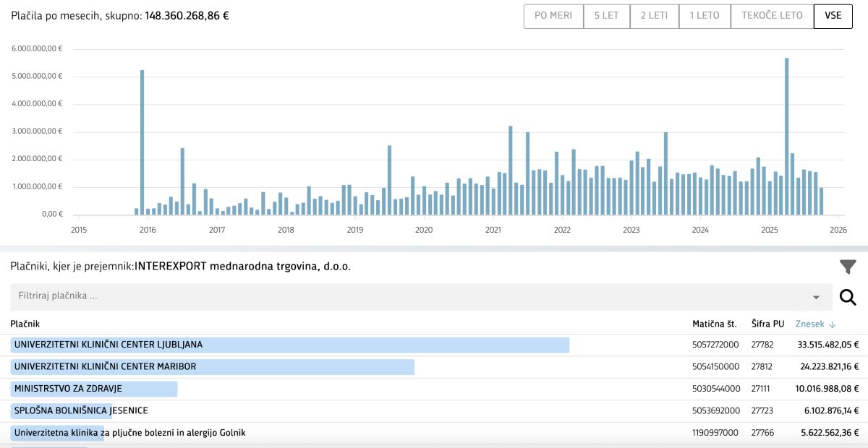Sort by the Plačnik column header

pos(25,324)
